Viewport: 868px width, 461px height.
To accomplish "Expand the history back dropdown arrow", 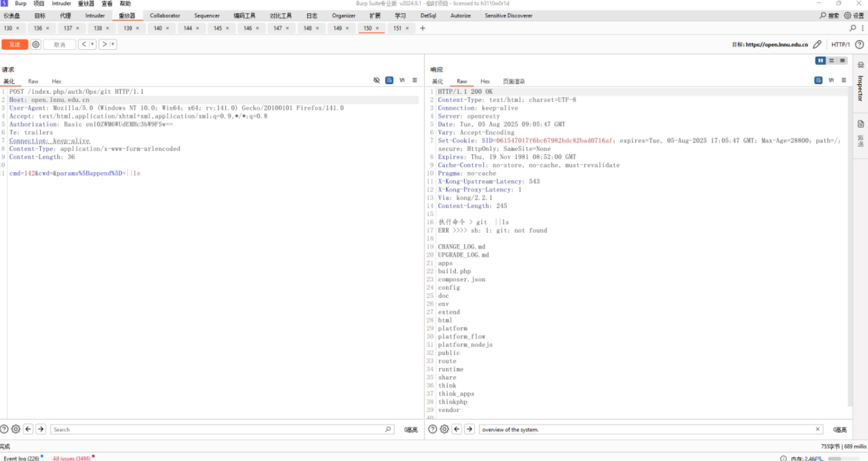I will pyautogui.click(x=93, y=45).
